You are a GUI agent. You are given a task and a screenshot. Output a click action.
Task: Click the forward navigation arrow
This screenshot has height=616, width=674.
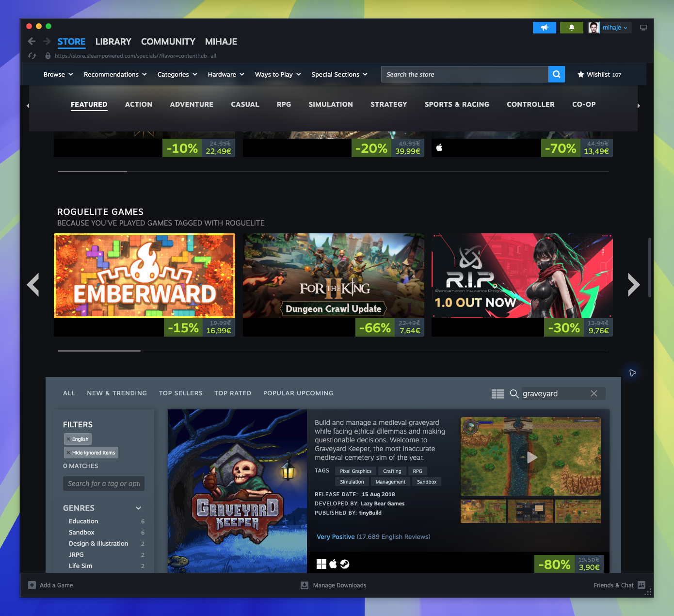pos(47,41)
